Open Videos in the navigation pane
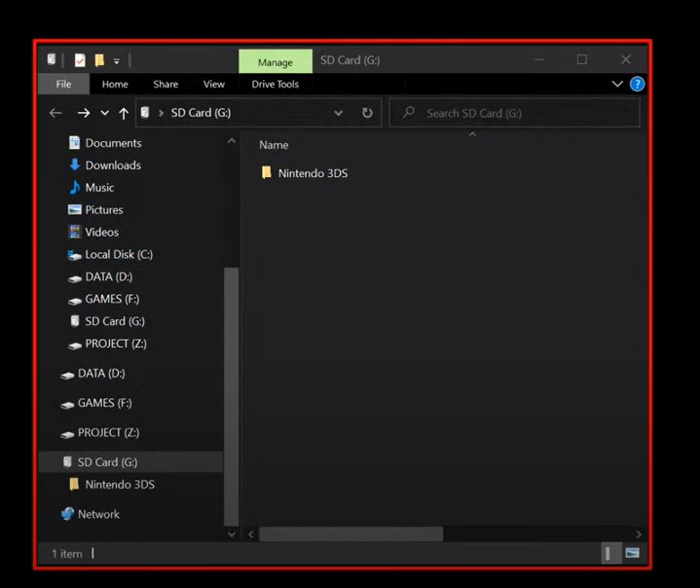The width and height of the screenshot is (700, 588). click(93, 232)
